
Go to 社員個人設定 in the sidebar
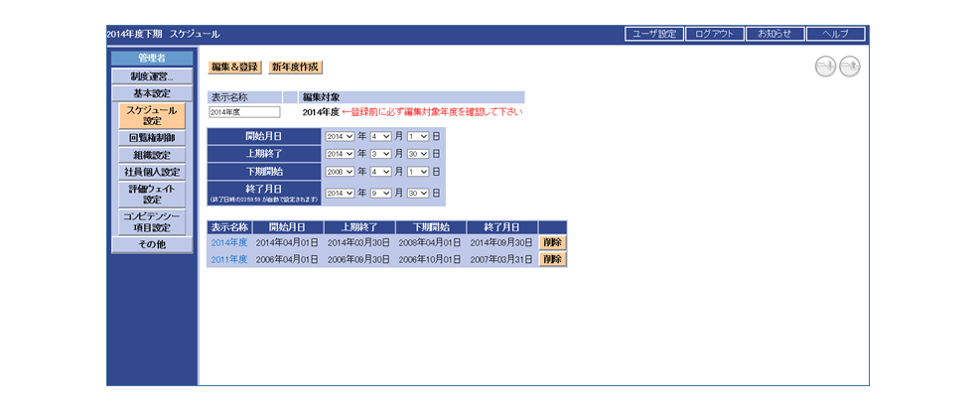coord(151,172)
